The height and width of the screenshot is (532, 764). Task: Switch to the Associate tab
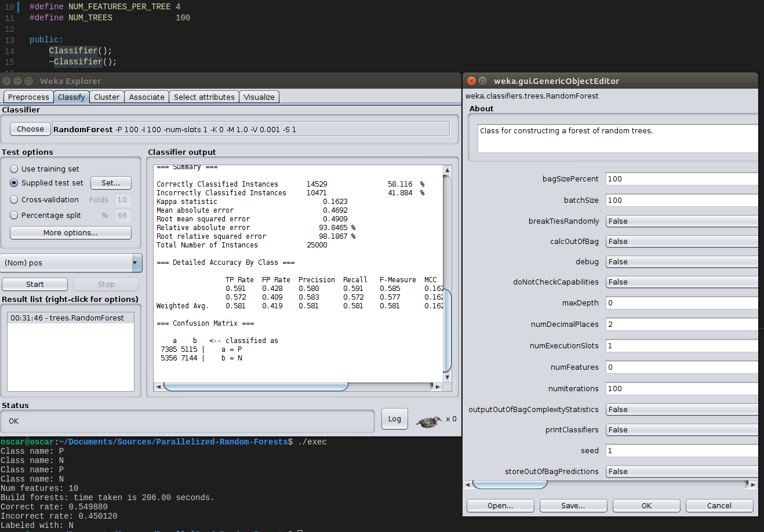[147, 97]
